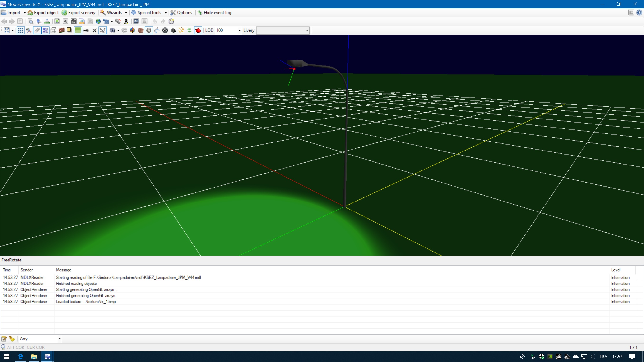Click the Export scenery button

(78, 12)
